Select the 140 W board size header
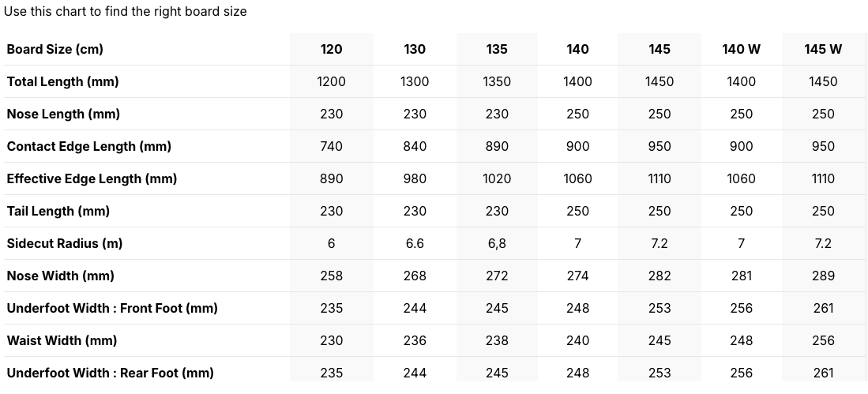Image resolution: width=868 pixels, height=394 pixels. (741, 49)
